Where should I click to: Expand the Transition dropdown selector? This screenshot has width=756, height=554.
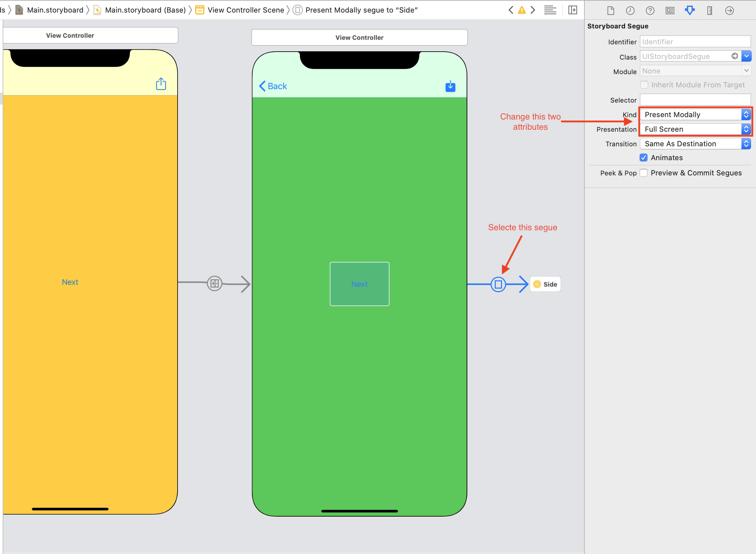[x=745, y=143]
